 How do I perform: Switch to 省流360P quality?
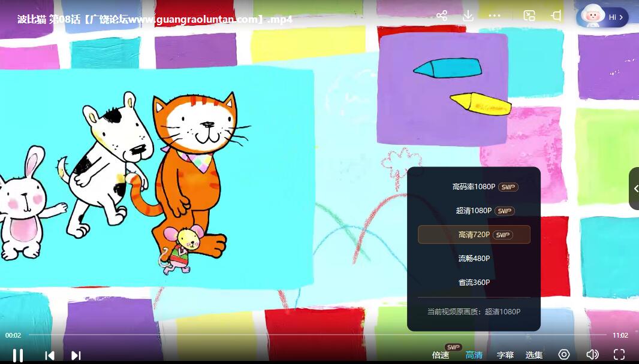[x=474, y=282]
